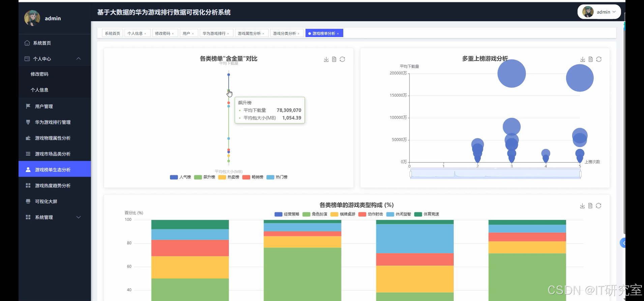The height and width of the screenshot is (301, 644).
Task: Select the active 游戏榜单分析 tab
Action: (x=324, y=33)
